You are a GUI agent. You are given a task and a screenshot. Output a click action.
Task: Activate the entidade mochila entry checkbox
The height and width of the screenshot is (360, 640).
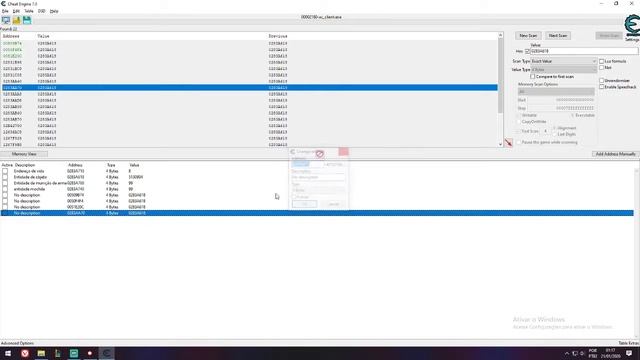(x=5, y=189)
